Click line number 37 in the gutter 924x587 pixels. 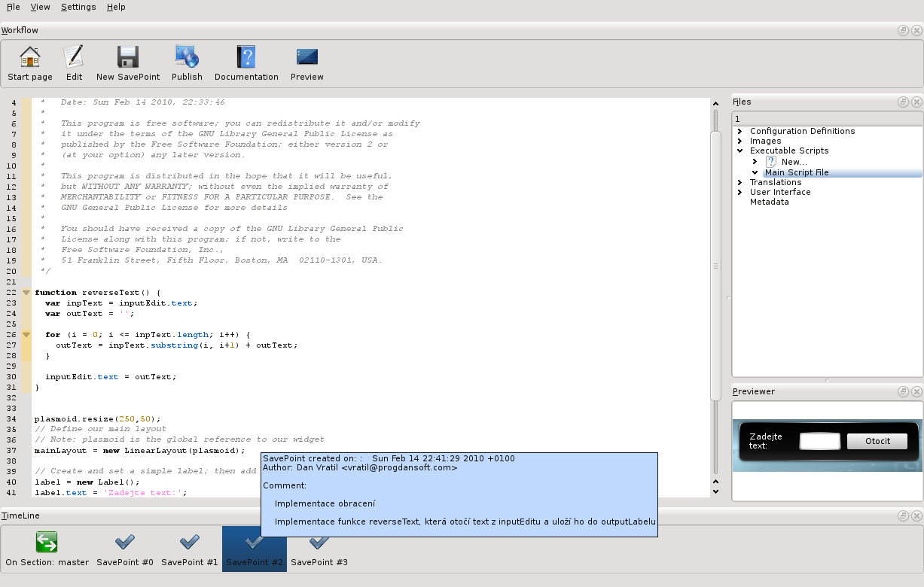click(11, 450)
